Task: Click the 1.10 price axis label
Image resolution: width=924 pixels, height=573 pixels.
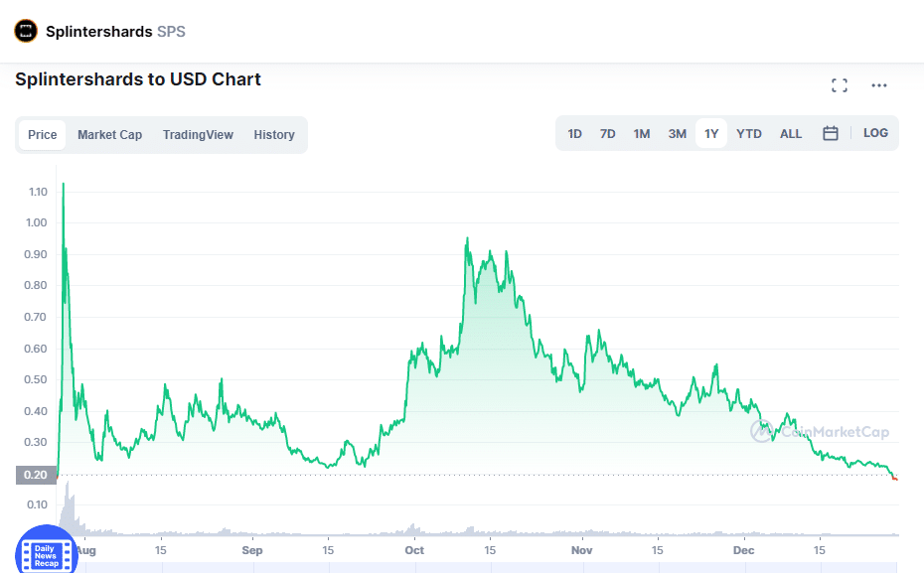Action: [38, 192]
